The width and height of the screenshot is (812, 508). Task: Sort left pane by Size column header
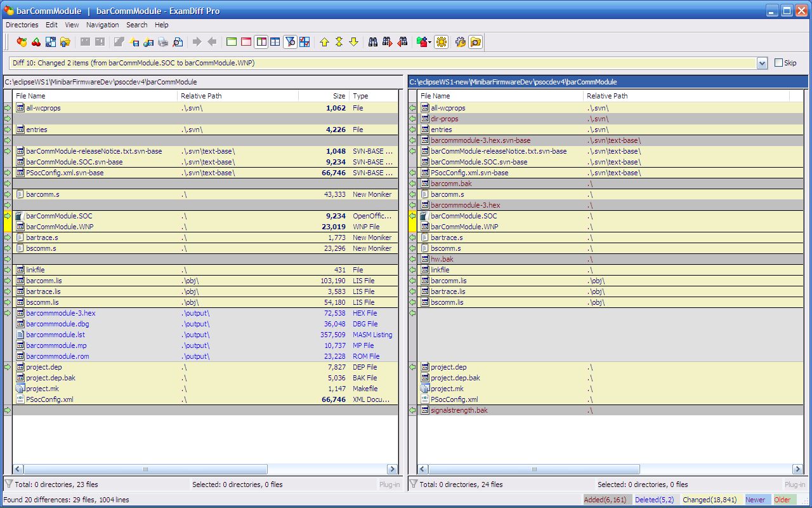pyautogui.click(x=324, y=96)
